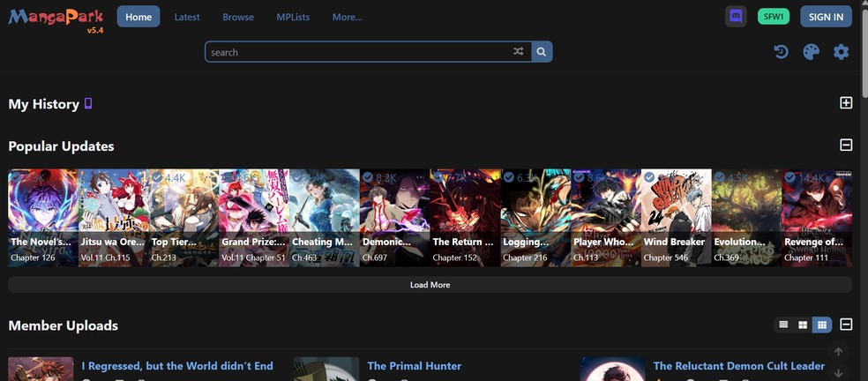Click Vol.11 Ch.115 chapter label
The image size is (868, 381).
[105, 258]
